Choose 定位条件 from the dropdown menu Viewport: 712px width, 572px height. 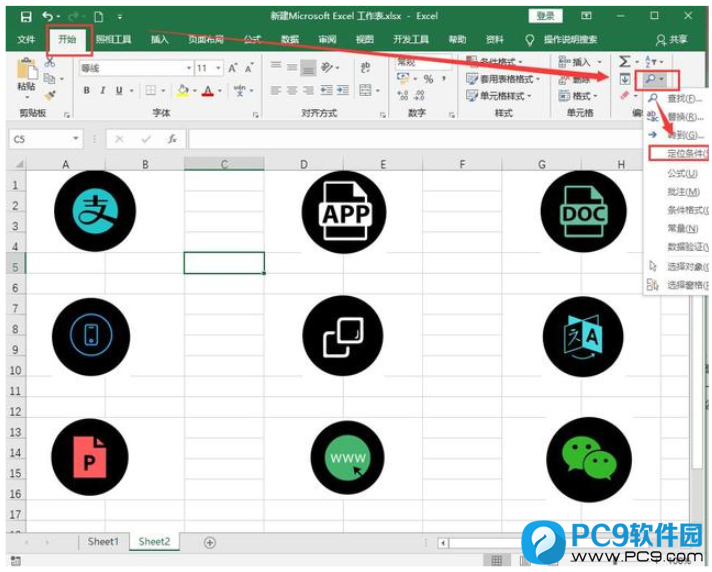[678, 153]
